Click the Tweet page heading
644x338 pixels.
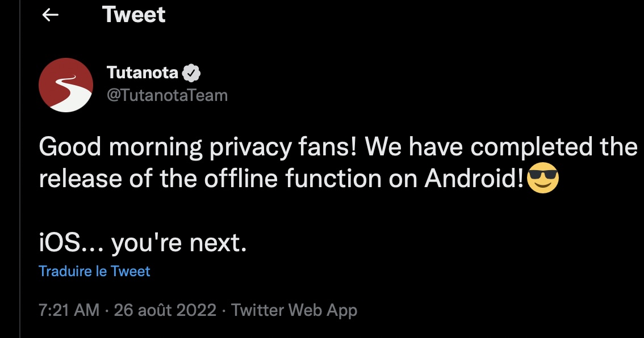pyautogui.click(x=134, y=15)
